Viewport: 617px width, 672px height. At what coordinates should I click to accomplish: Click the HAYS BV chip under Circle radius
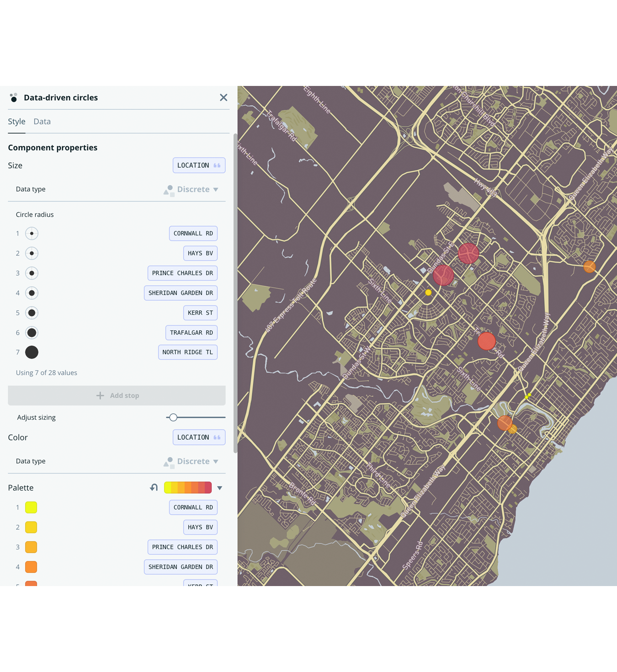tap(200, 253)
